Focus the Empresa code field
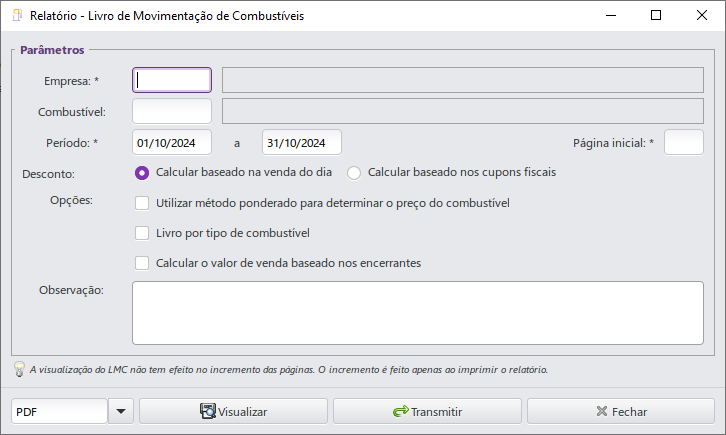 click(x=172, y=80)
